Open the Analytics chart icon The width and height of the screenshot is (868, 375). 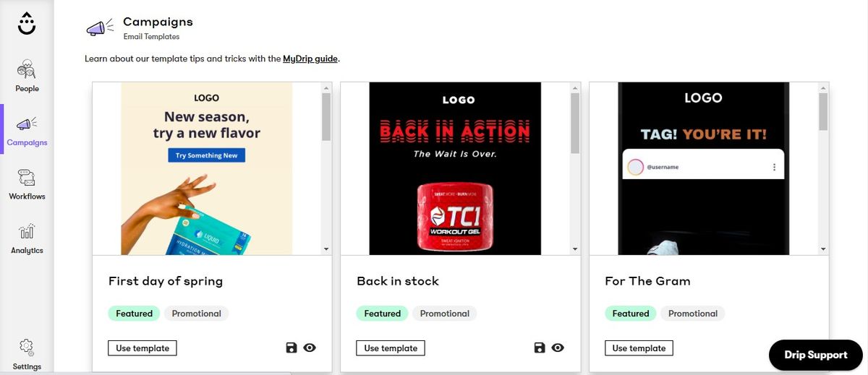(27, 232)
